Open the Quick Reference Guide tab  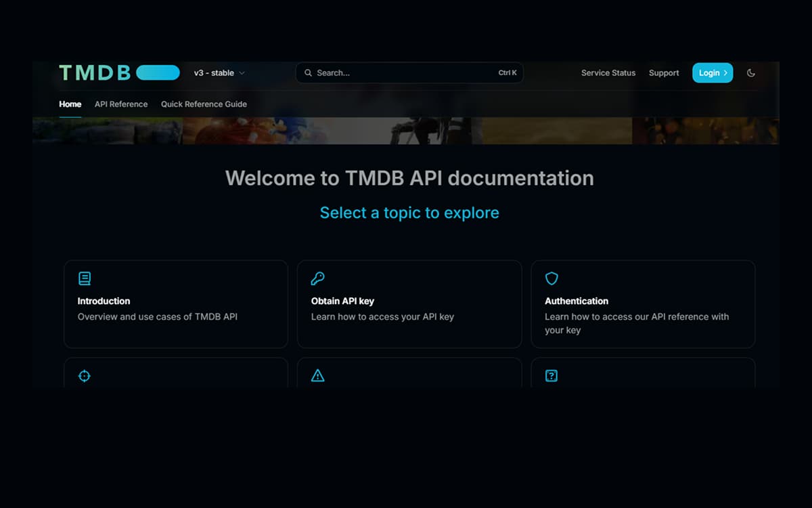coord(204,104)
